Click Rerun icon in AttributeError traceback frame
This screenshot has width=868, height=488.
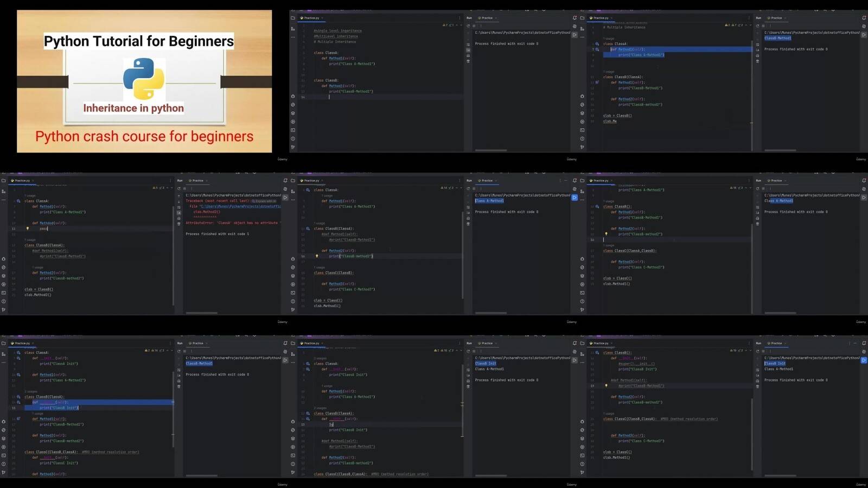coord(179,188)
